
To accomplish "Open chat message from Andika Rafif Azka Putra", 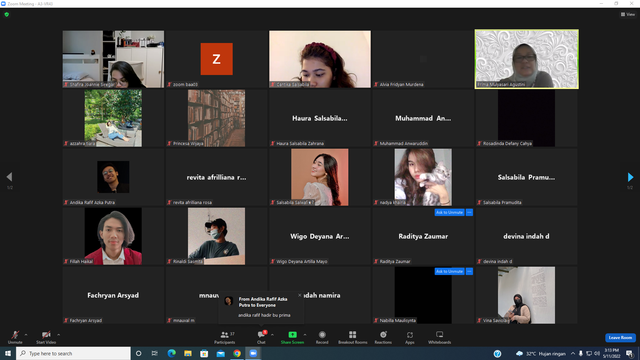I will [x=261, y=307].
